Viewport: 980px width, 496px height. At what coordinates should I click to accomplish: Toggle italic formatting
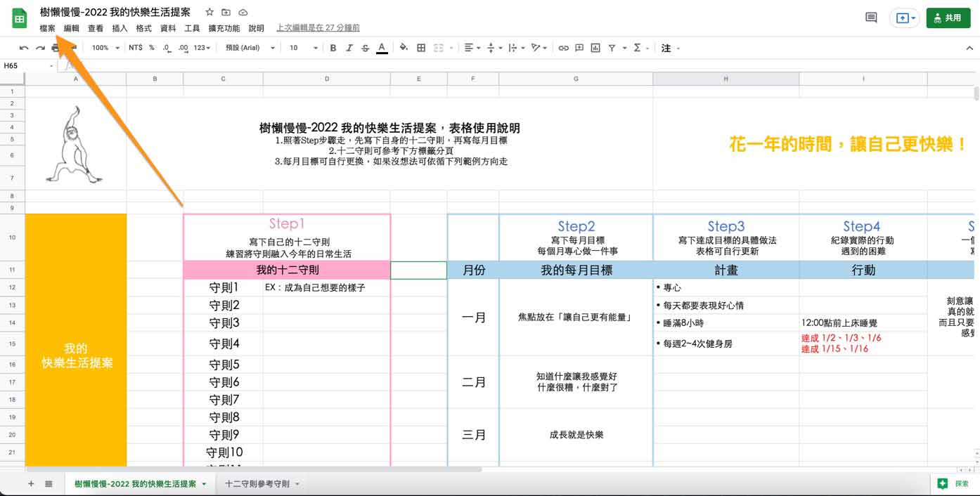click(349, 48)
